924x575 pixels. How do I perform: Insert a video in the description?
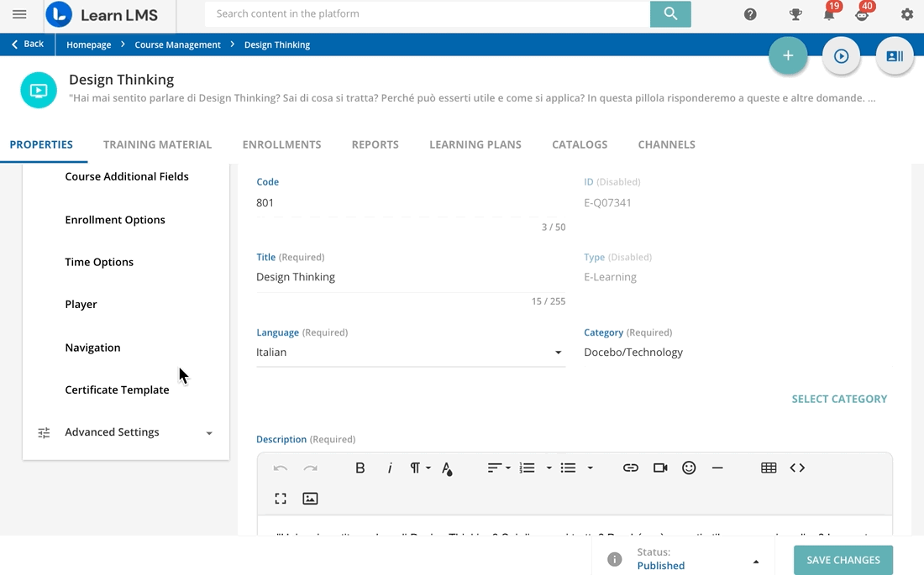[x=660, y=468]
